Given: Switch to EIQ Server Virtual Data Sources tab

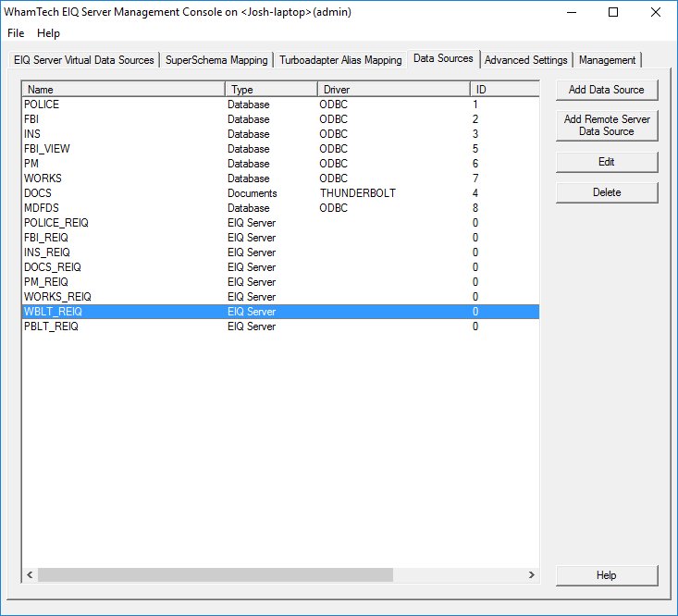Looking at the screenshot, I should pyautogui.click(x=84, y=60).
